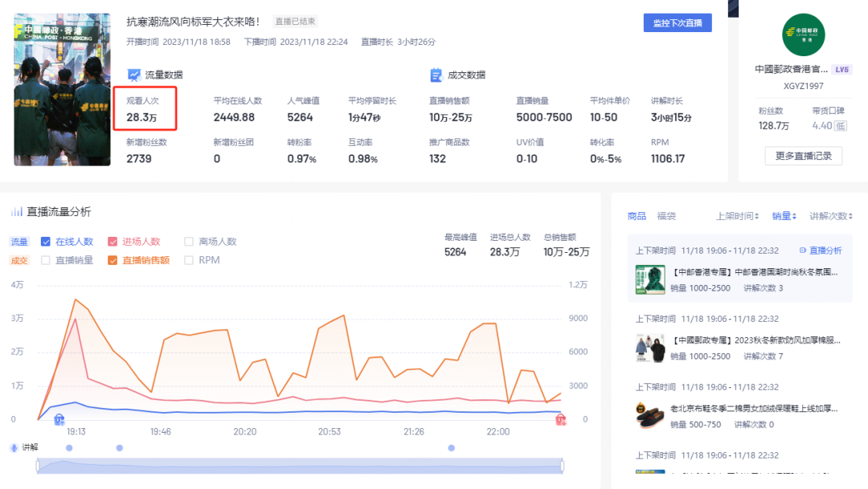868x489 pixels.
Task: Click the first 讲解 dot marker
Action: pos(69,448)
